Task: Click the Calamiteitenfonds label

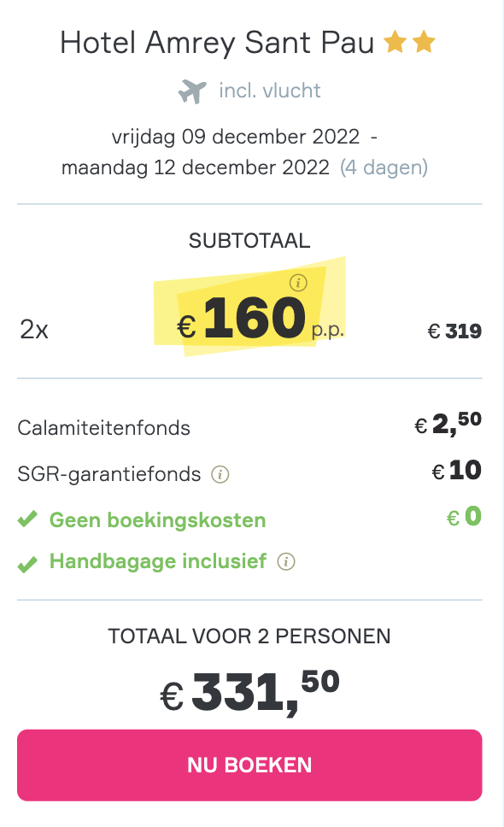Action: coord(104,428)
